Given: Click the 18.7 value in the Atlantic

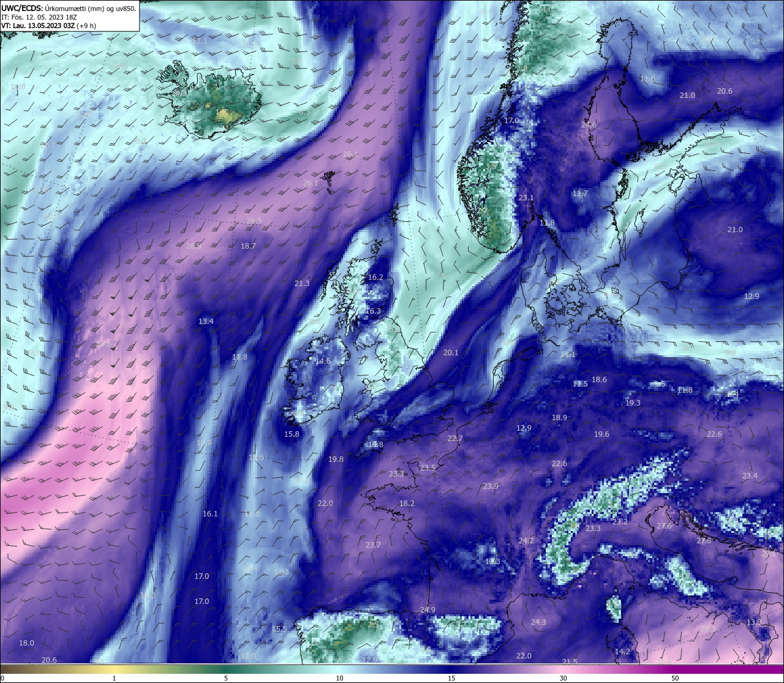Looking at the screenshot, I should point(248,246).
